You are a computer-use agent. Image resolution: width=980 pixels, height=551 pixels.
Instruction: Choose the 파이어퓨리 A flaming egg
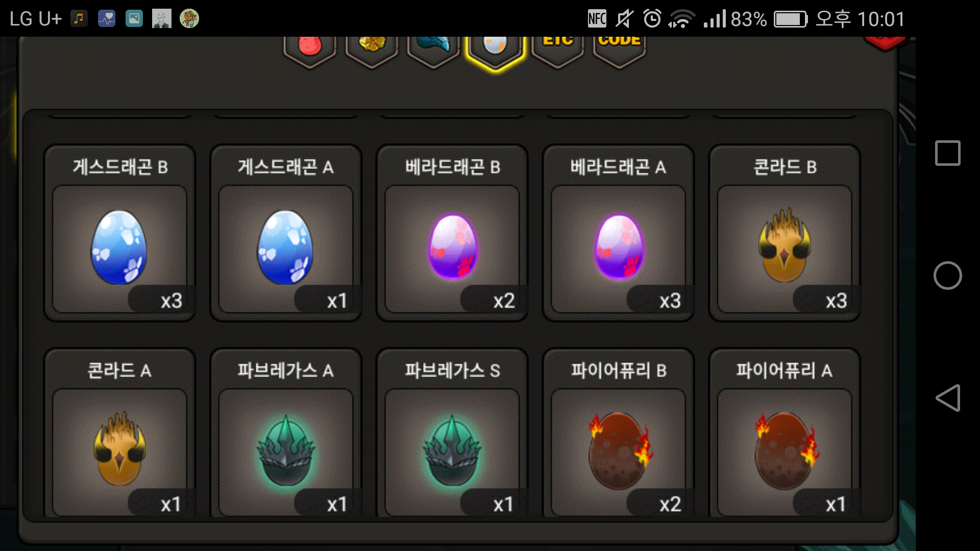point(785,434)
